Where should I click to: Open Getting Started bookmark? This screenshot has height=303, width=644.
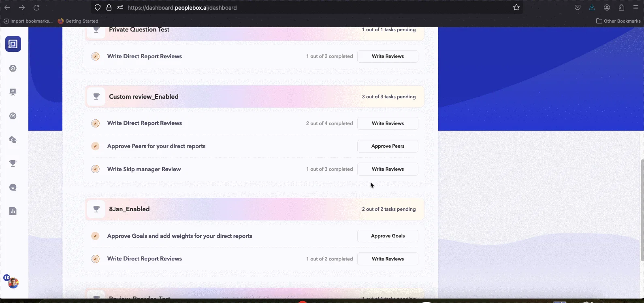[x=78, y=21]
